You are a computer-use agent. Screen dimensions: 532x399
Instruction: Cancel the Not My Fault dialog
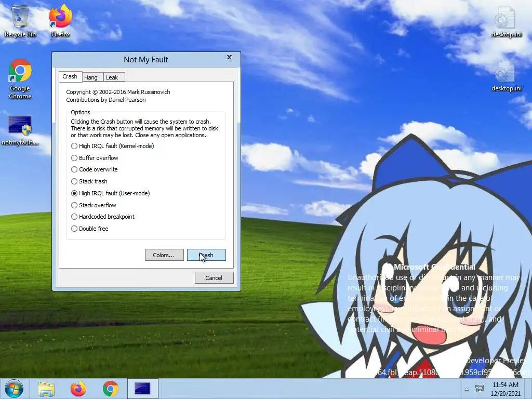[214, 277]
